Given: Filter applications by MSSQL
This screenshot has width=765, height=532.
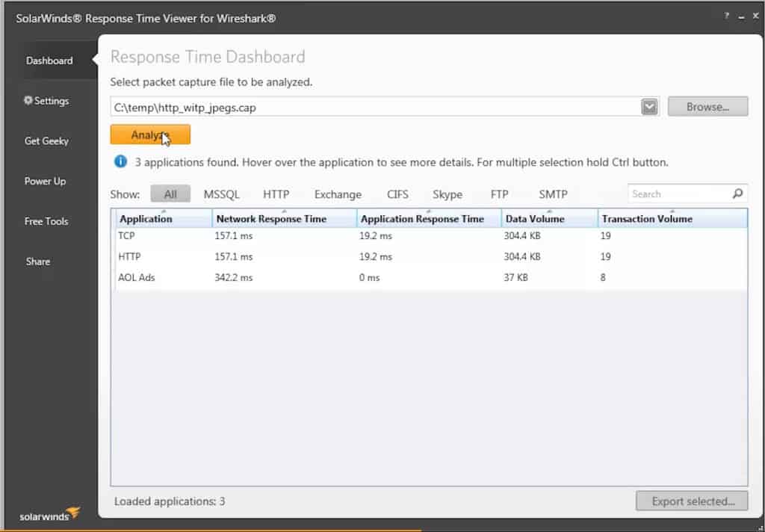Looking at the screenshot, I should pyautogui.click(x=221, y=194).
